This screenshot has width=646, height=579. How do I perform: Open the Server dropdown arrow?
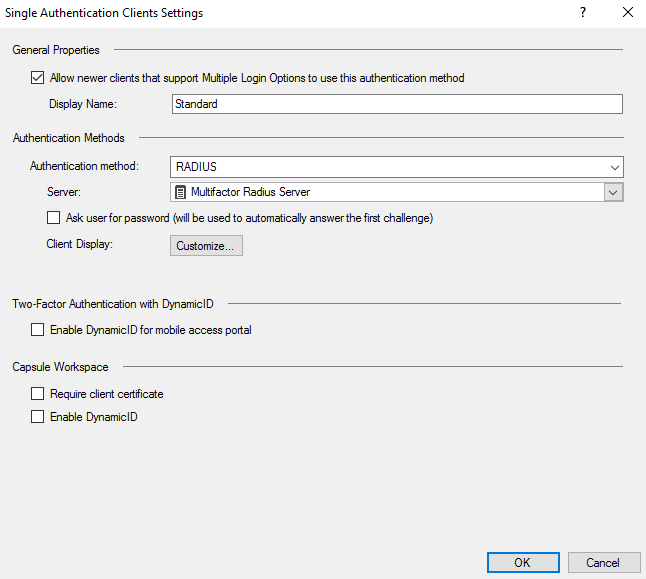point(614,192)
